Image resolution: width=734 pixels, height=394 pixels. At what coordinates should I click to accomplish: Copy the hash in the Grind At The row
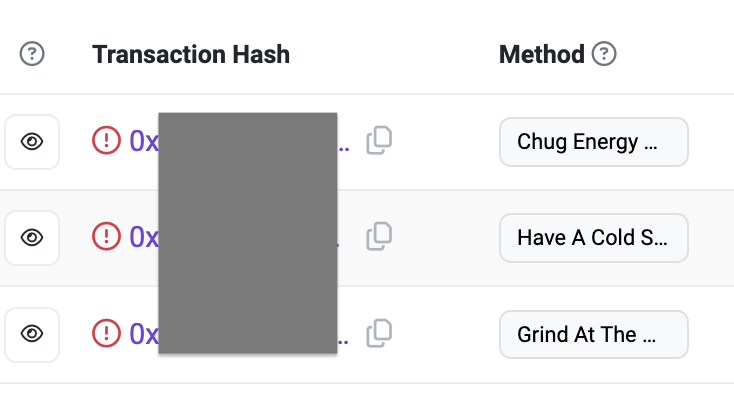coord(379,334)
